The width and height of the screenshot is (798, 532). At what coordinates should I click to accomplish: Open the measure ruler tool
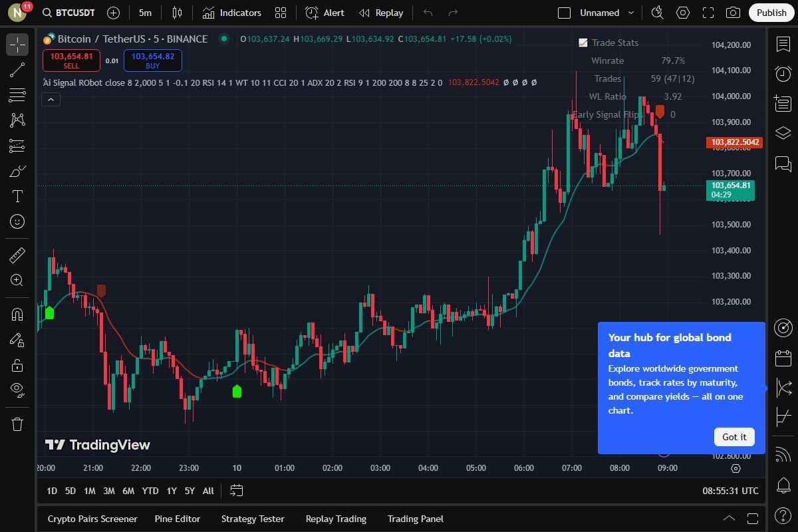point(17,255)
